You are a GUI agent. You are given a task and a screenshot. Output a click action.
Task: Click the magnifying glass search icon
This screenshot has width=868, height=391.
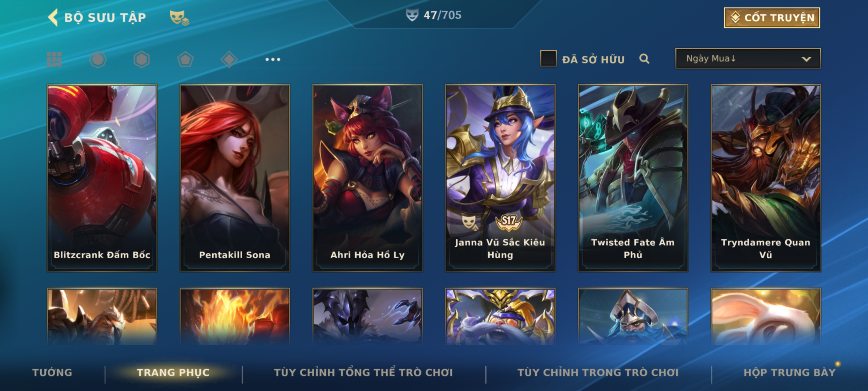tap(644, 59)
